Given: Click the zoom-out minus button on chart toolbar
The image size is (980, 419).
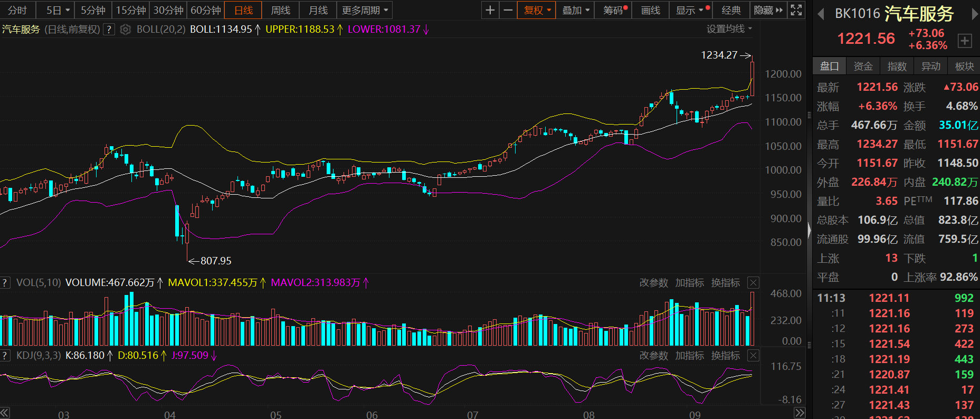Looking at the screenshot, I should pos(508,10).
